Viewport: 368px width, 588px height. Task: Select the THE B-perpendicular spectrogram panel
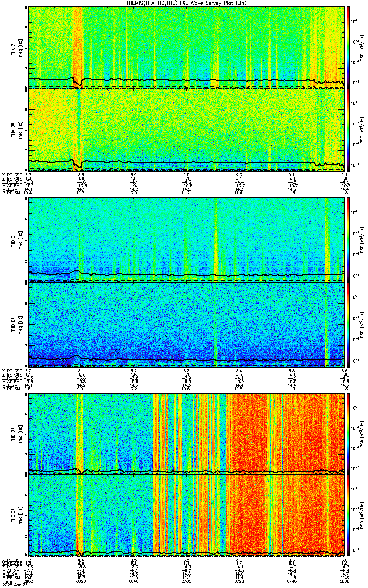[186, 434]
